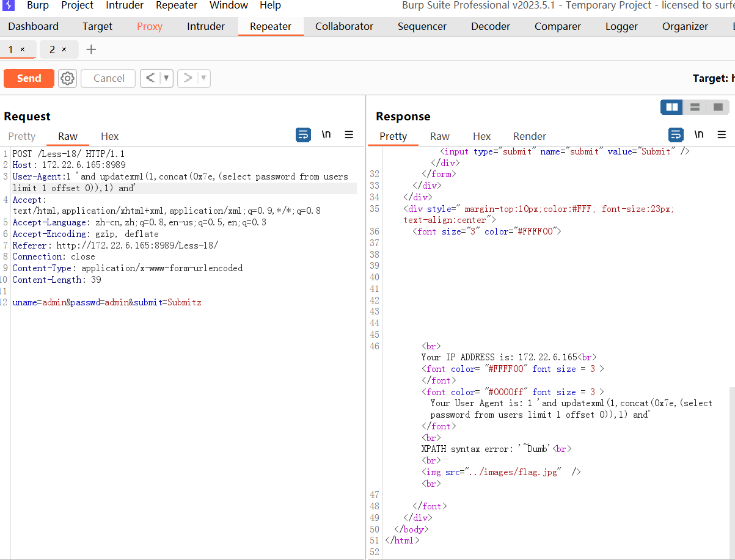
Task: Switch to the Logger tab
Action: click(x=622, y=26)
